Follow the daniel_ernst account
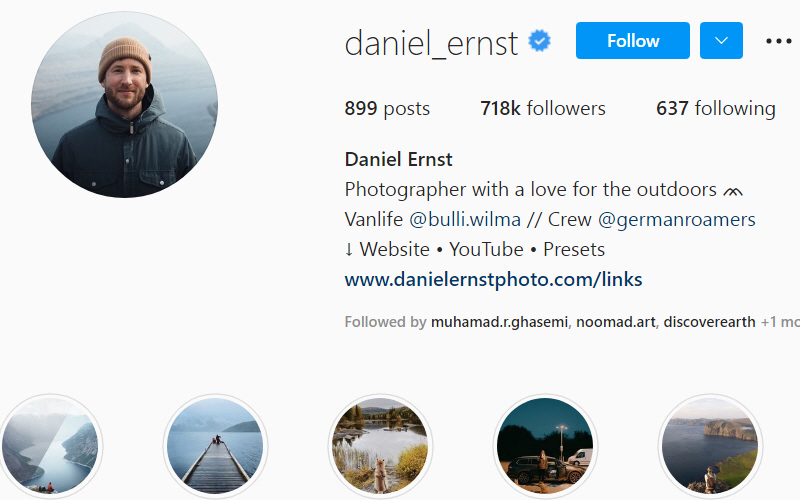The height and width of the screenshot is (500, 800). pyautogui.click(x=633, y=40)
